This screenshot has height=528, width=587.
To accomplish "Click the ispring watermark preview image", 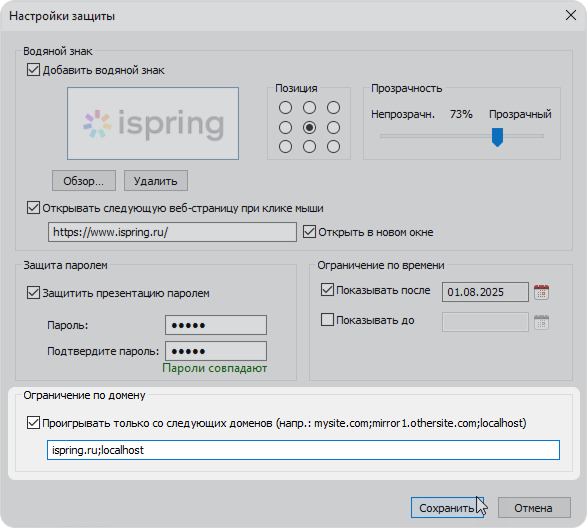I will tap(153, 124).
